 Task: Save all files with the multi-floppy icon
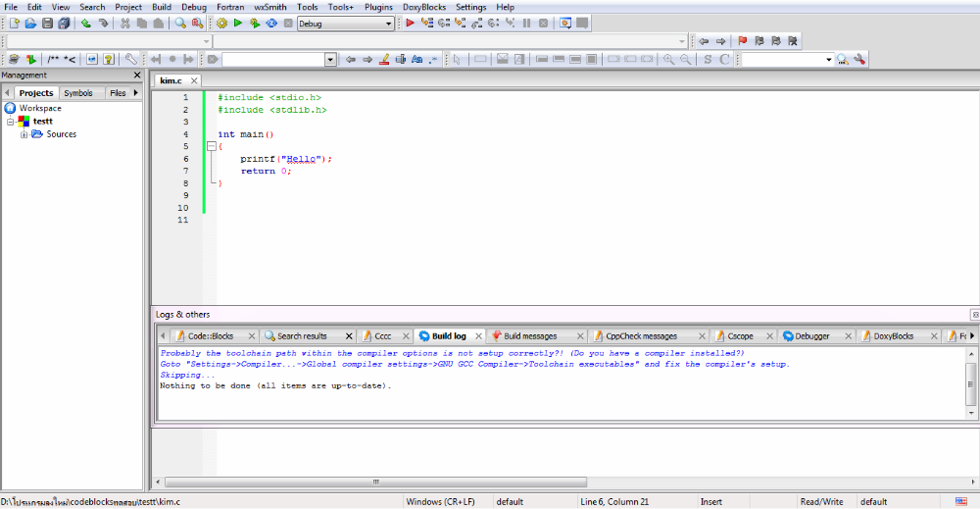coord(64,24)
